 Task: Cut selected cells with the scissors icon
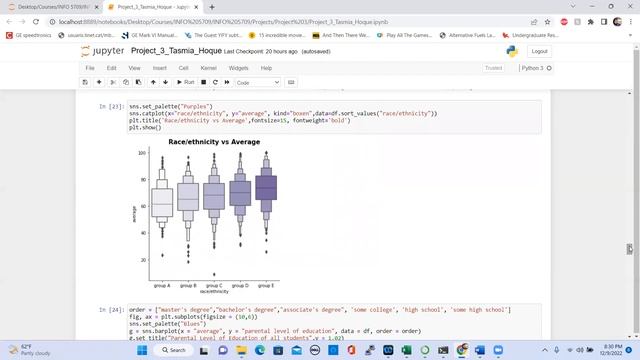click(113, 82)
